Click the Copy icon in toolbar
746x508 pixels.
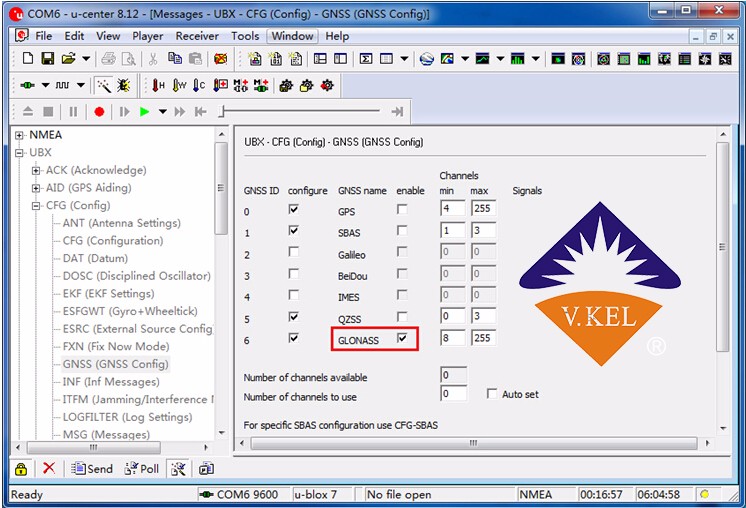click(x=175, y=59)
